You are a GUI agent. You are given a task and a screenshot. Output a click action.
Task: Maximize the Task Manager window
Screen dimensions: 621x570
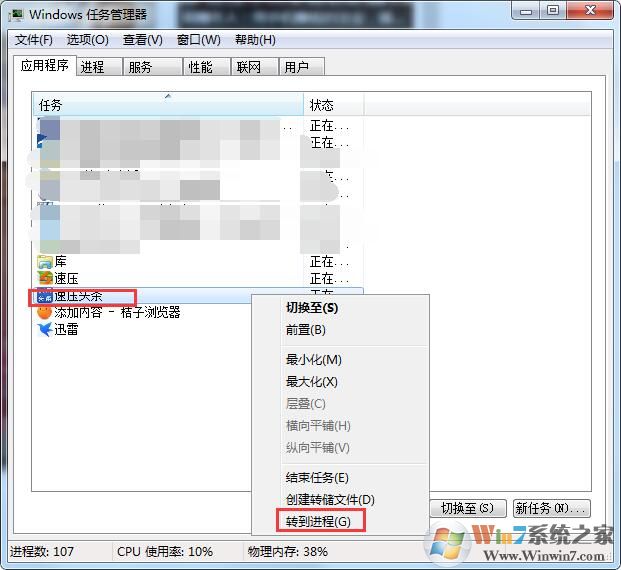[x=553, y=11]
